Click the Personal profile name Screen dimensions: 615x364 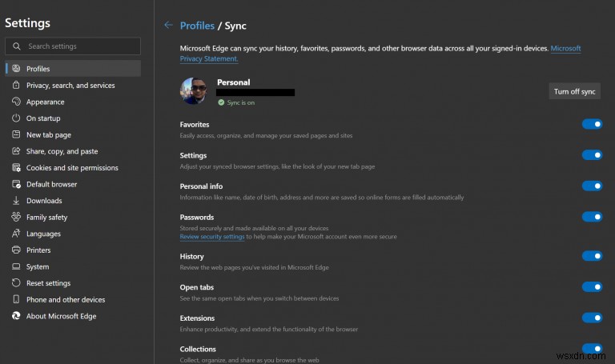point(233,82)
